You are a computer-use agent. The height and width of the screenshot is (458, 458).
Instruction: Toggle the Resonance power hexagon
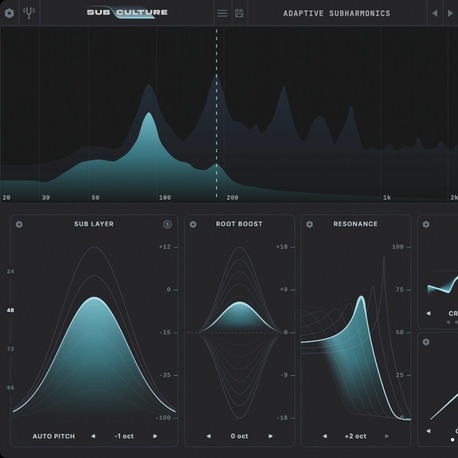point(310,224)
